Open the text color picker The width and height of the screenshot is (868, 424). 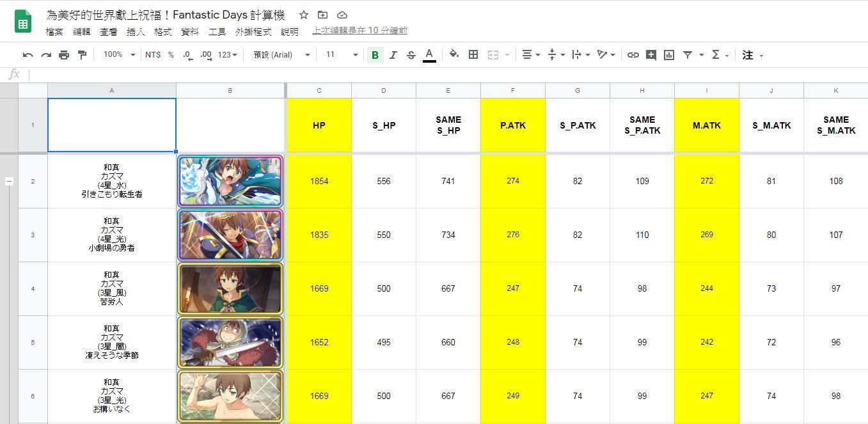click(x=430, y=55)
